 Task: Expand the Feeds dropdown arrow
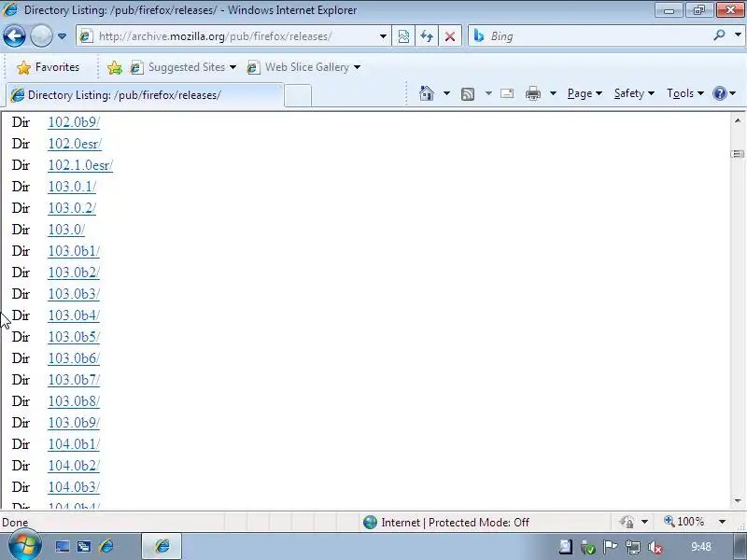pos(488,93)
